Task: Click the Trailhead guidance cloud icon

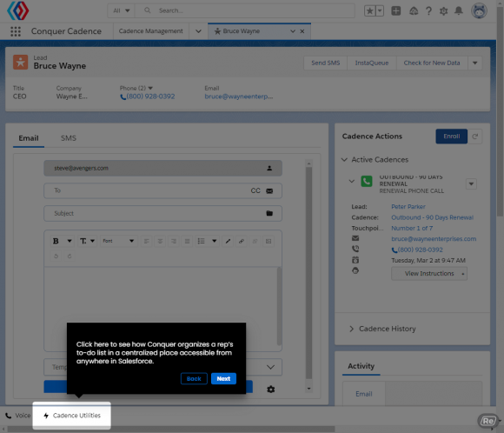Action: tap(414, 11)
